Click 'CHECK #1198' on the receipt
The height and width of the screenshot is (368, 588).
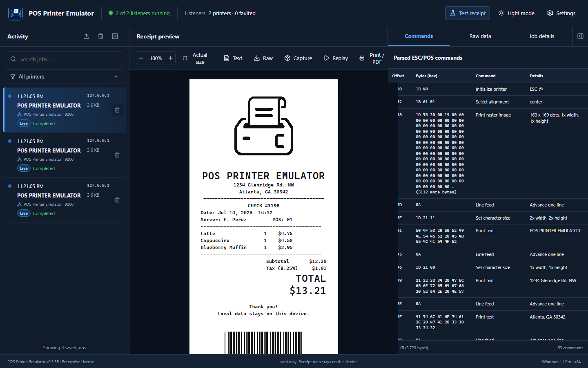coord(263,206)
